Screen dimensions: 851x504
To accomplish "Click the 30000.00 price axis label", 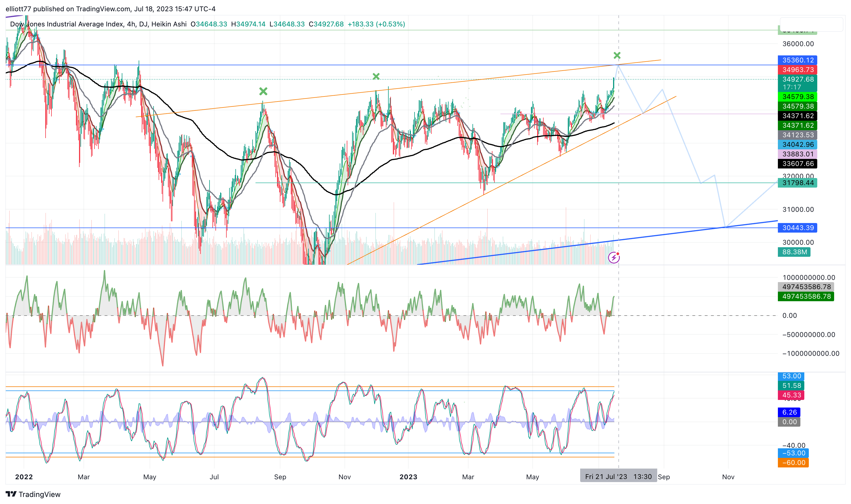I will pyautogui.click(x=798, y=242).
